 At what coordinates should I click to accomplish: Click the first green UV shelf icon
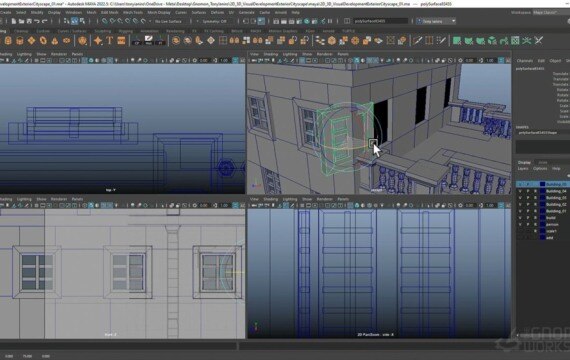pyautogui.click(x=457, y=41)
